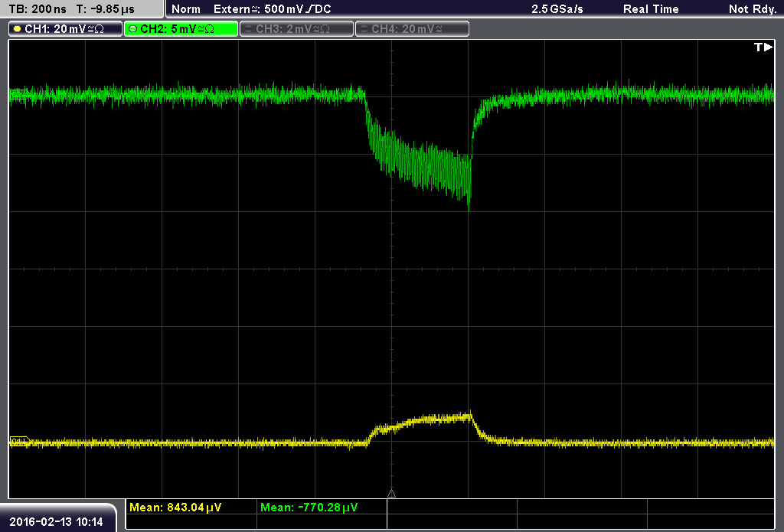Select the CH1 20 mV channel tab
The width and height of the screenshot is (784, 532).
pos(66,29)
